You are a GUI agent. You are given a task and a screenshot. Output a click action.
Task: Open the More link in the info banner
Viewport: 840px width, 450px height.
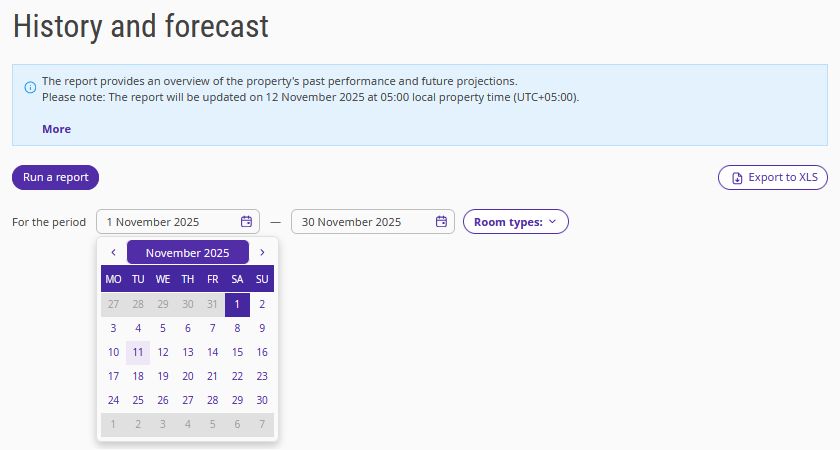point(56,129)
